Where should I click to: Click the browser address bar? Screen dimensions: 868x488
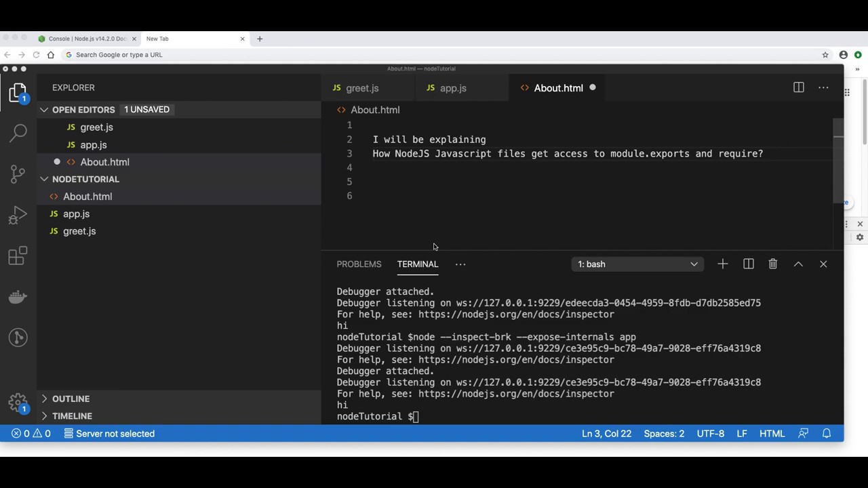click(441, 55)
